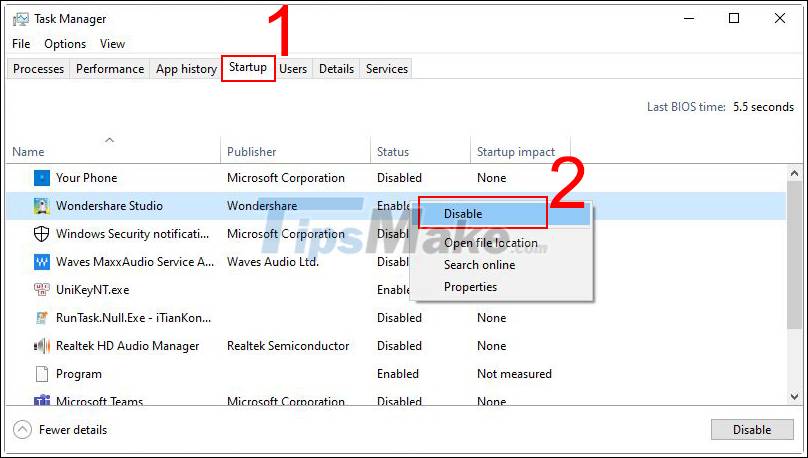Open the File menu
808x458 pixels.
pos(21,44)
